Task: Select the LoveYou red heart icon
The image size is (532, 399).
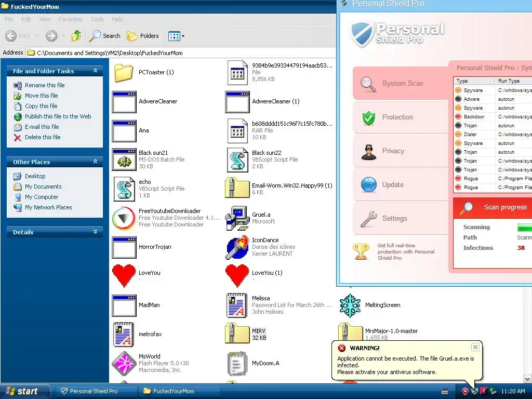Action: [x=124, y=276]
